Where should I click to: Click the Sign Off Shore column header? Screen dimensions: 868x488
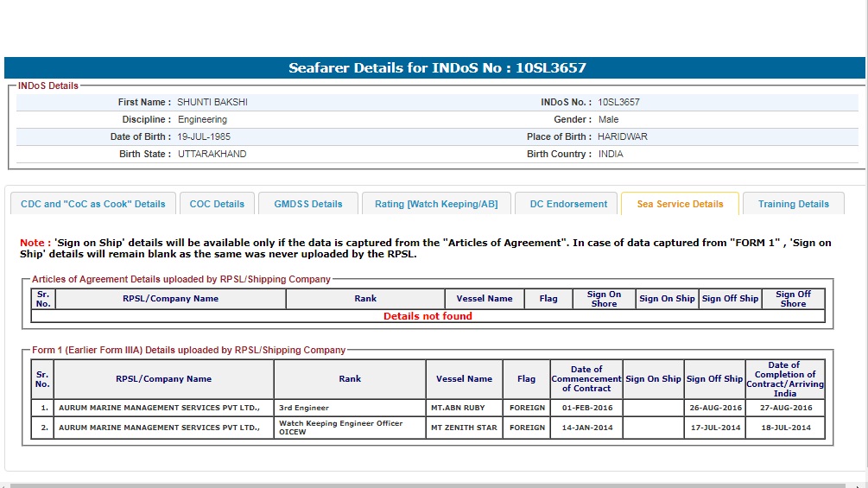(x=792, y=299)
